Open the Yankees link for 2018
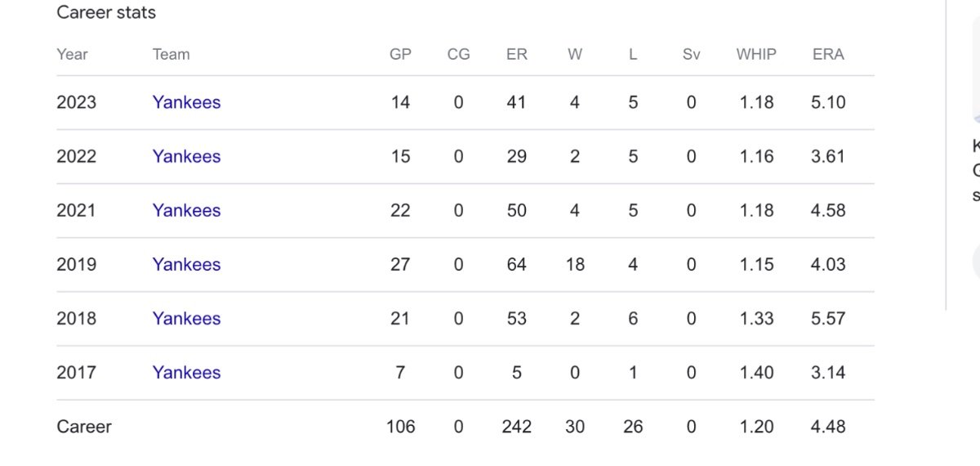The image size is (980, 466). point(186,318)
